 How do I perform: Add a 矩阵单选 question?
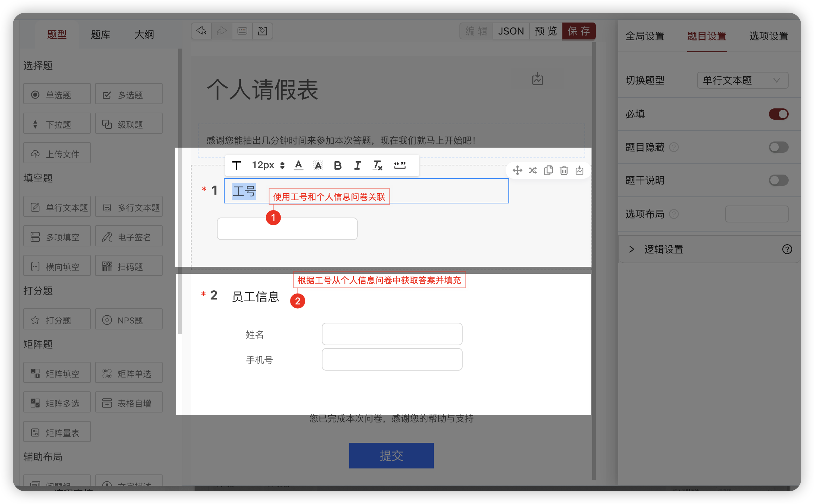pyautogui.click(x=129, y=373)
